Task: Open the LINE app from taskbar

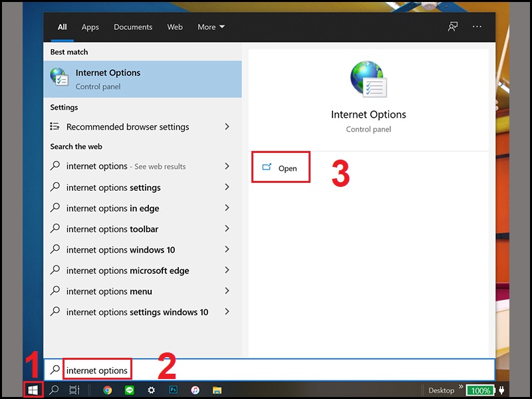Action: [129, 390]
